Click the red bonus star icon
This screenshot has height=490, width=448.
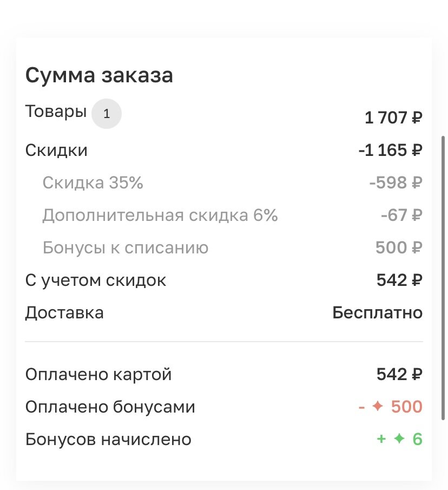coord(378,406)
